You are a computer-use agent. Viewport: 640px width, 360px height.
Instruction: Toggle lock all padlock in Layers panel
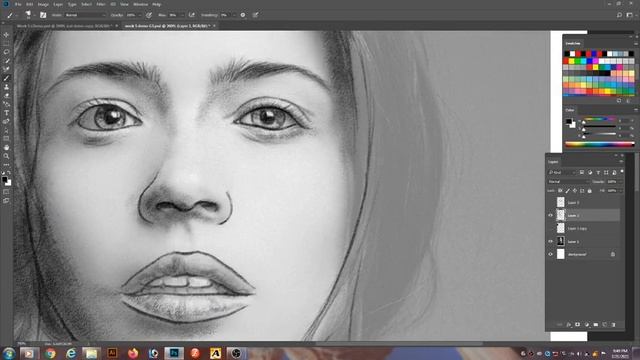(589, 191)
